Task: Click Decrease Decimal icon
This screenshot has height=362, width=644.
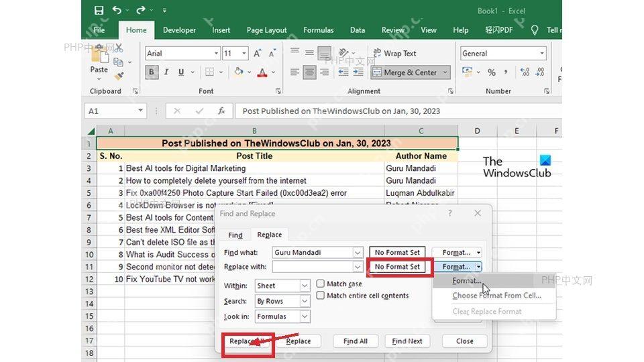Action: click(541, 72)
